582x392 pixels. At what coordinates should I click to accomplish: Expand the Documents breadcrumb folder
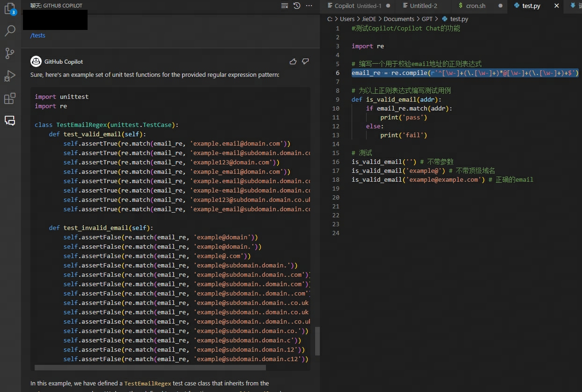tap(398, 19)
